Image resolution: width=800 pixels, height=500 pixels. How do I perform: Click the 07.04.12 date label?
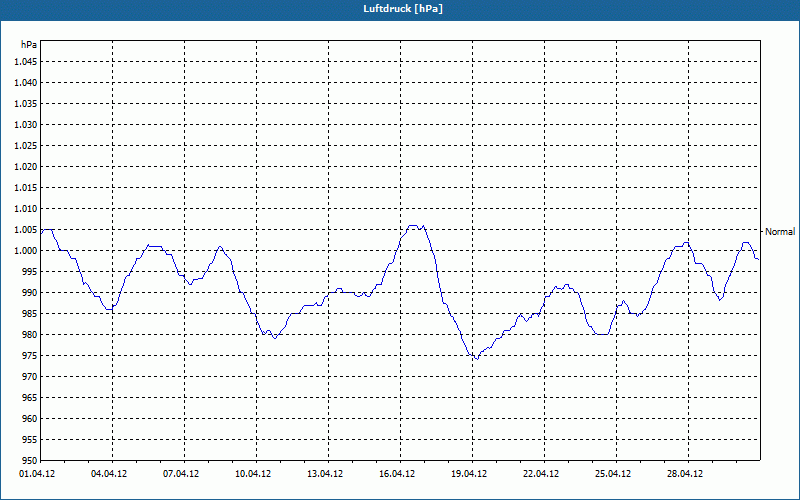181,474
